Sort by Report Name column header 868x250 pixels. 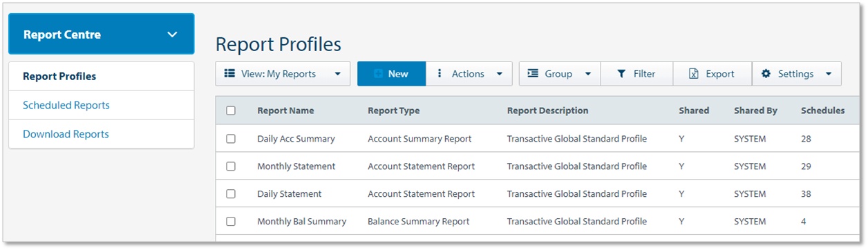[285, 110]
